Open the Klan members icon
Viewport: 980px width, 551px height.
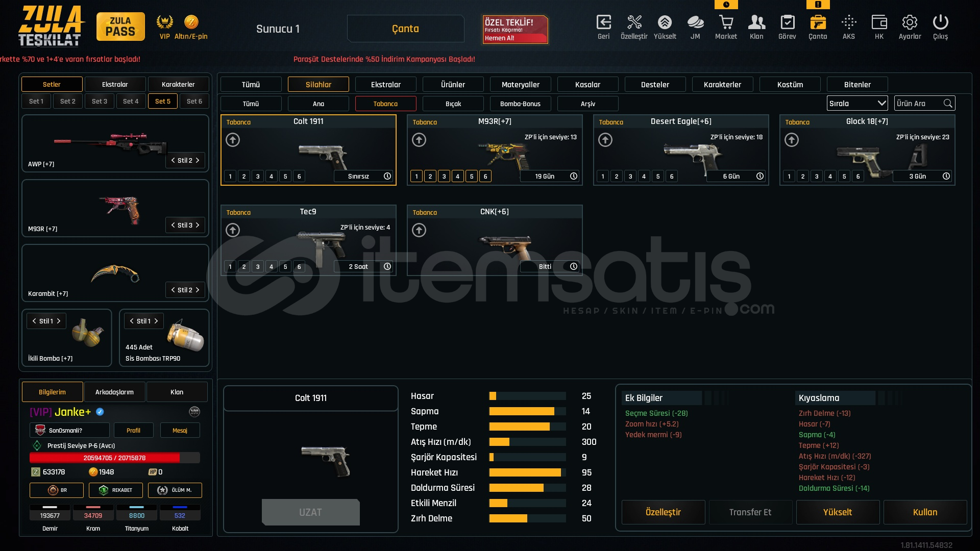[x=756, y=22]
